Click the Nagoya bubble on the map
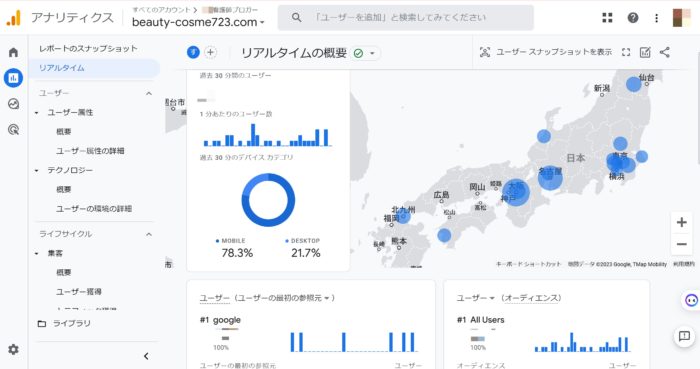Screen dimensions: 700x369 coord(550,178)
